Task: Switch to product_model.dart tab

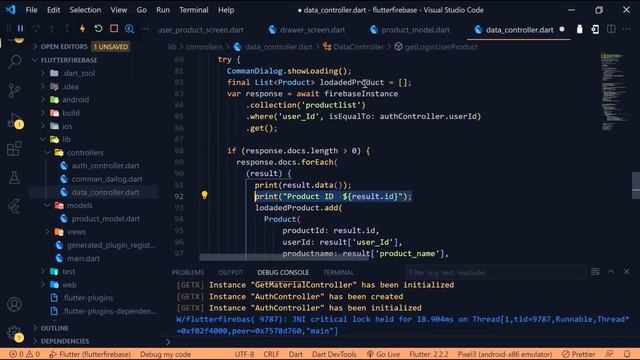Action: click(x=410, y=30)
